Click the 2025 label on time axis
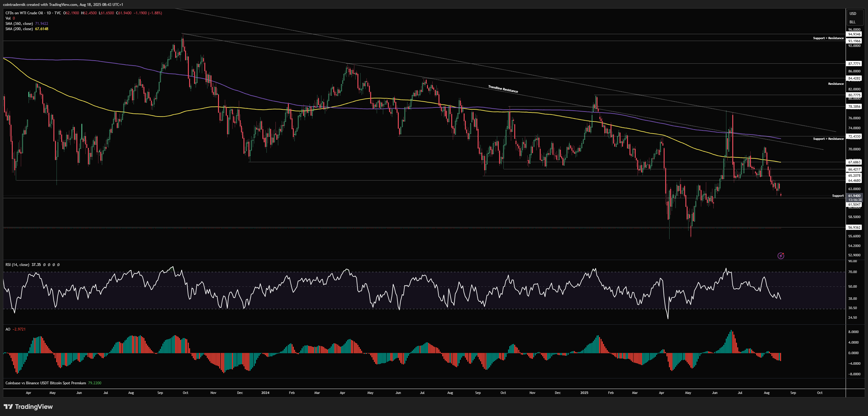Screen dimensions: 868x416 click(x=584, y=393)
